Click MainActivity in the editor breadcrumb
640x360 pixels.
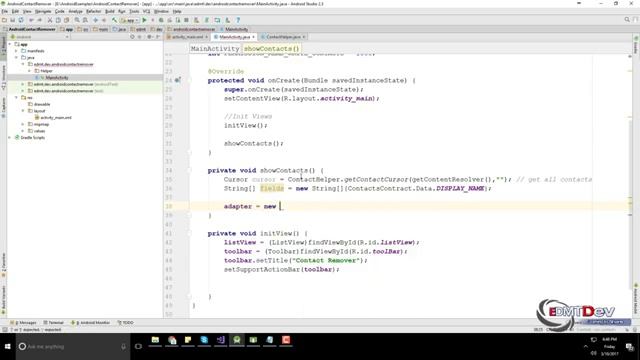point(215,49)
